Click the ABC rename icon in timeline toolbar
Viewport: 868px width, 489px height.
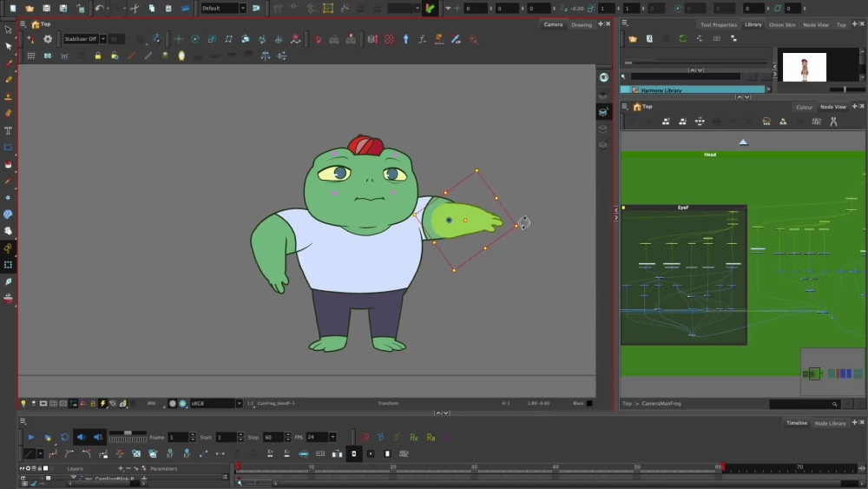tap(404, 453)
